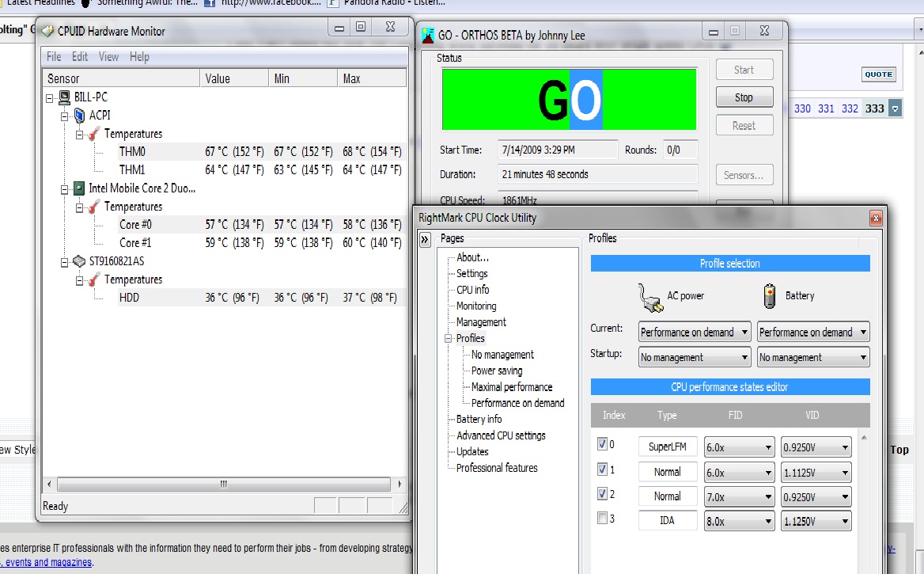Image resolution: width=924 pixels, height=574 pixels.
Task: Open Advanced CPU settings page
Action: point(501,435)
